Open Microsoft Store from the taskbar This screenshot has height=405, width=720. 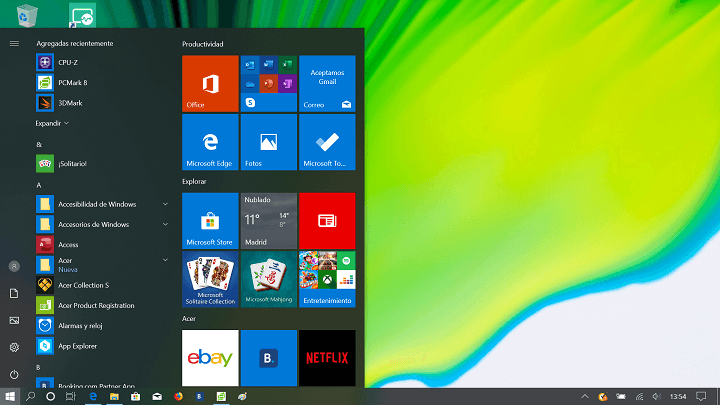point(135,396)
